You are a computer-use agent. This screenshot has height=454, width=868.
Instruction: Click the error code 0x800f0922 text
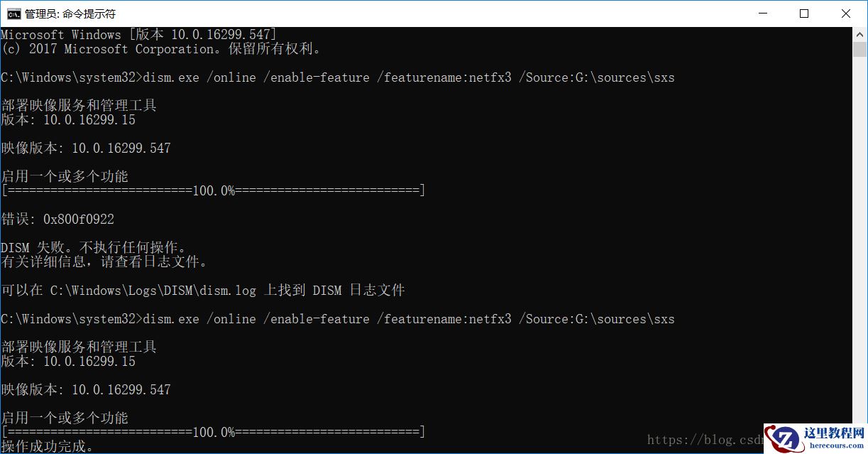pyautogui.click(x=78, y=219)
